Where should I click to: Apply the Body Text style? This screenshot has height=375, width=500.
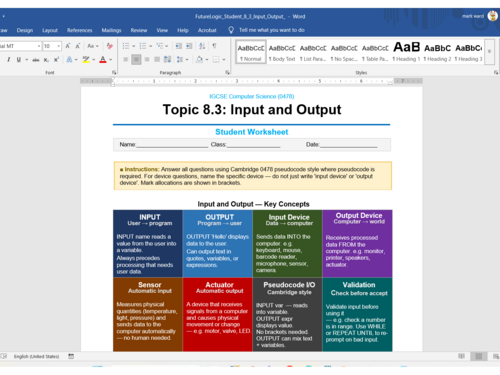pyautogui.click(x=282, y=52)
